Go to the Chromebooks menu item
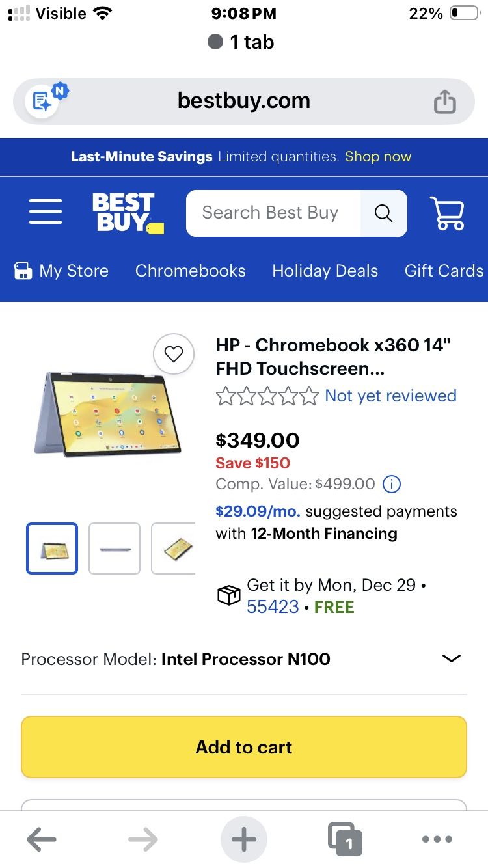 point(190,271)
